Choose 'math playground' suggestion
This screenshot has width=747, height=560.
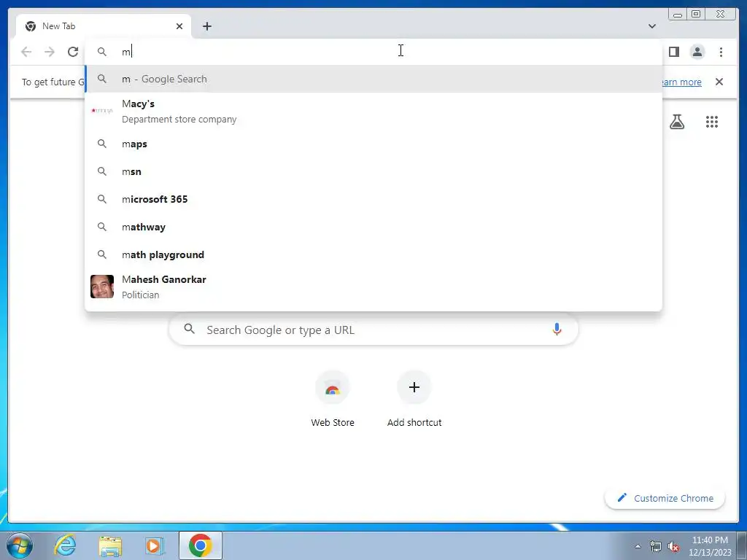[373, 254]
